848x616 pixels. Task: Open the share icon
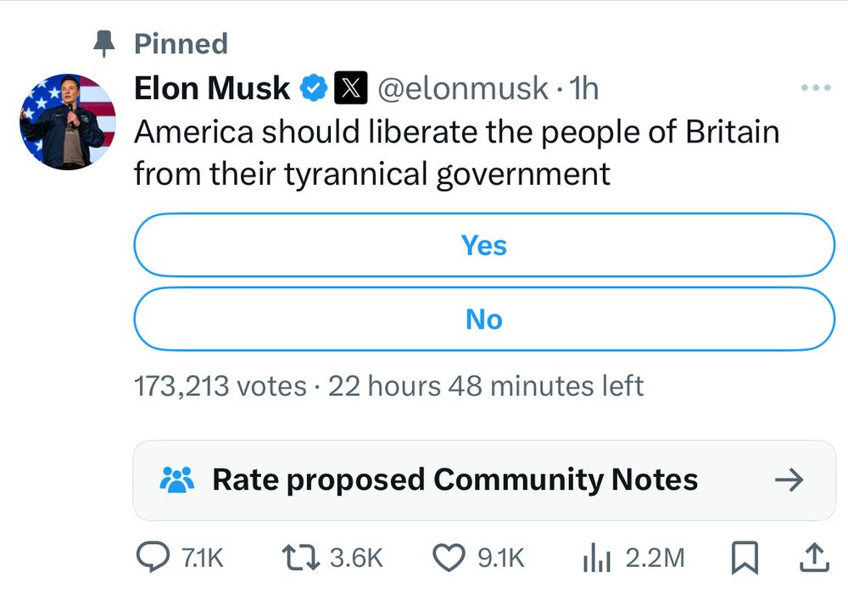tap(813, 558)
